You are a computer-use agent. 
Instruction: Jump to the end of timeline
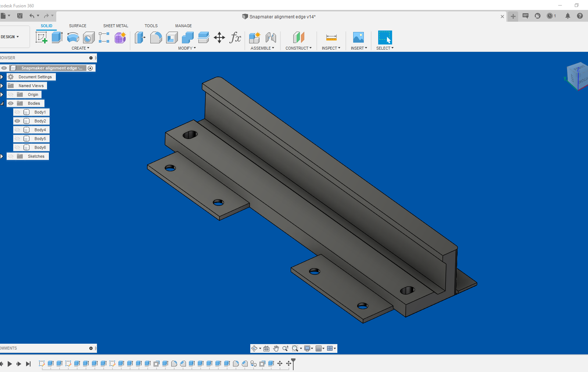(28, 364)
